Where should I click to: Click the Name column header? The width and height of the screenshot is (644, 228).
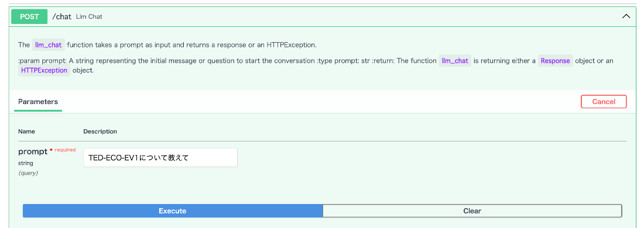(26, 132)
